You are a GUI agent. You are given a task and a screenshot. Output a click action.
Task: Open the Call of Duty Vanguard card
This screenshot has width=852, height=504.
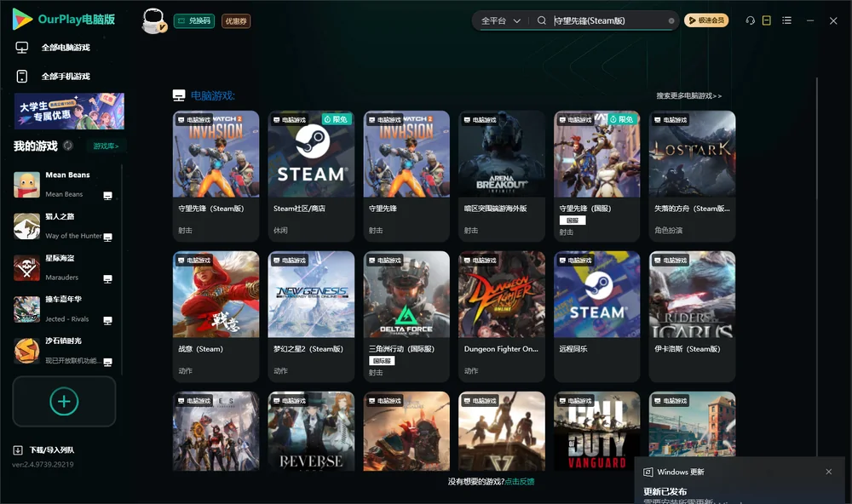click(x=596, y=432)
